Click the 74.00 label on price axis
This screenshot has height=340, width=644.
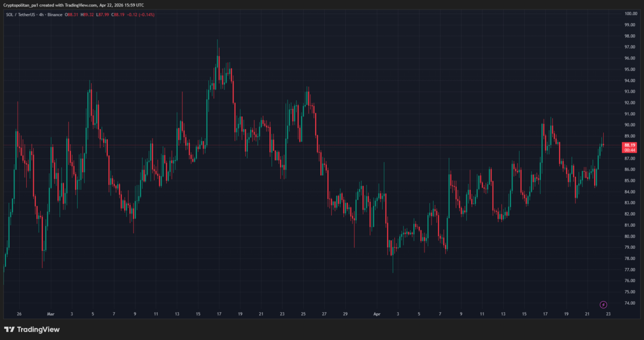point(630,303)
